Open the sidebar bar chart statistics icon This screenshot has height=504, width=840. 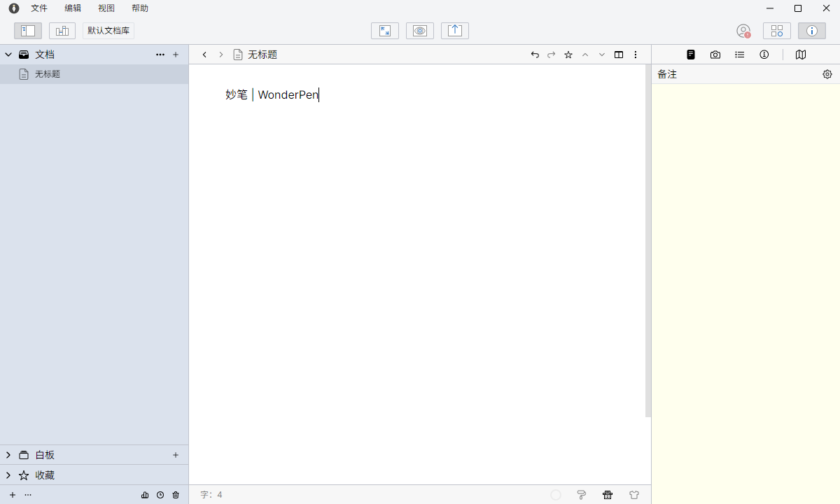145,495
